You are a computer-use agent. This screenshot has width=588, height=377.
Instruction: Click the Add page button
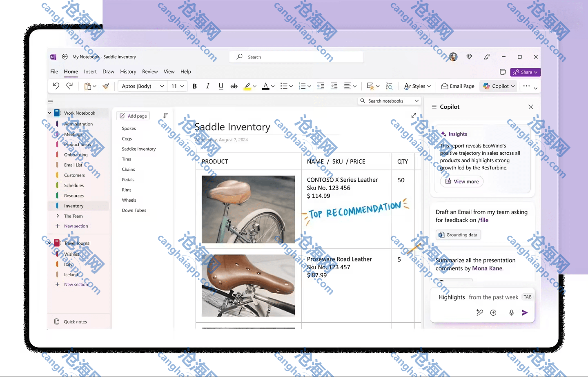(133, 116)
